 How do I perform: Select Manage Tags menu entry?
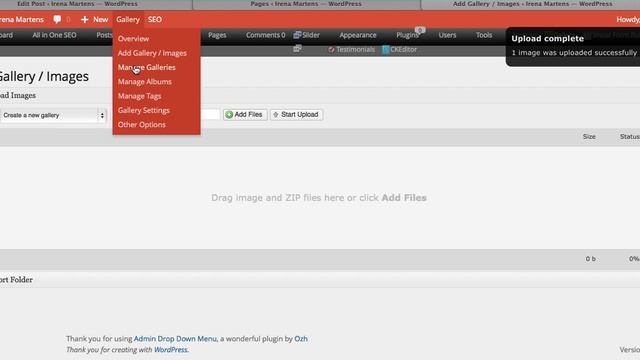pos(140,96)
